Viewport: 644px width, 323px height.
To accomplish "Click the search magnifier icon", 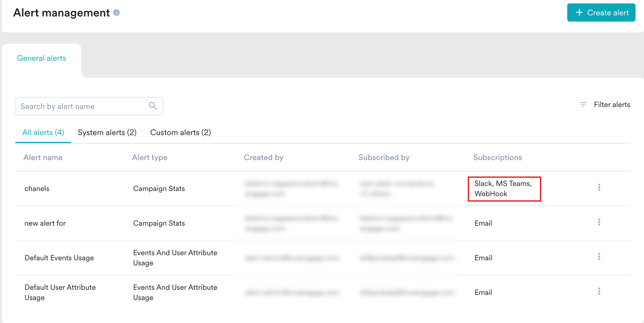I will click(x=153, y=106).
